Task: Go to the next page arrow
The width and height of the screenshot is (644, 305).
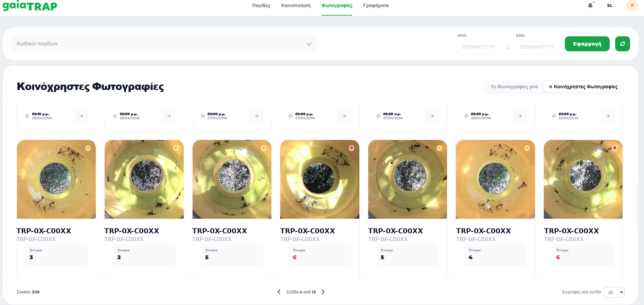Action: (323, 292)
